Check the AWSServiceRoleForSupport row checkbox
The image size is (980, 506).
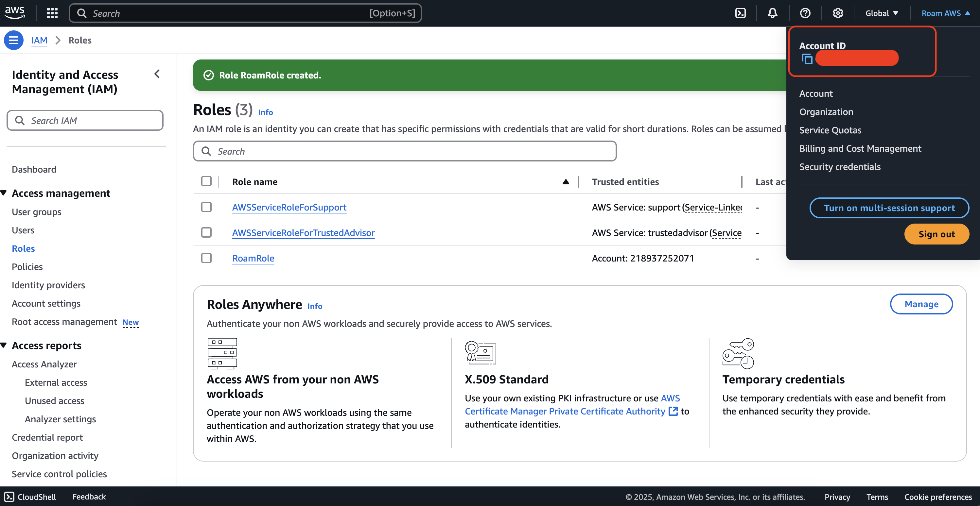point(206,207)
